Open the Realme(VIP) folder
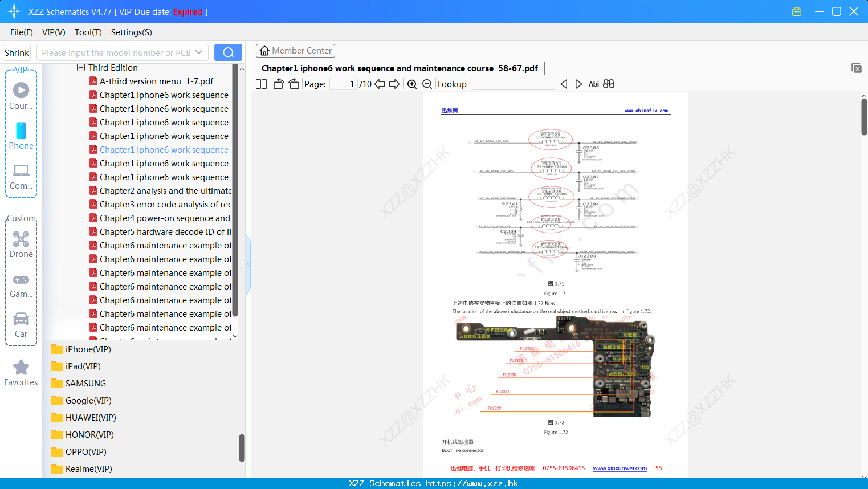The height and width of the screenshot is (489, 868). click(x=81, y=468)
